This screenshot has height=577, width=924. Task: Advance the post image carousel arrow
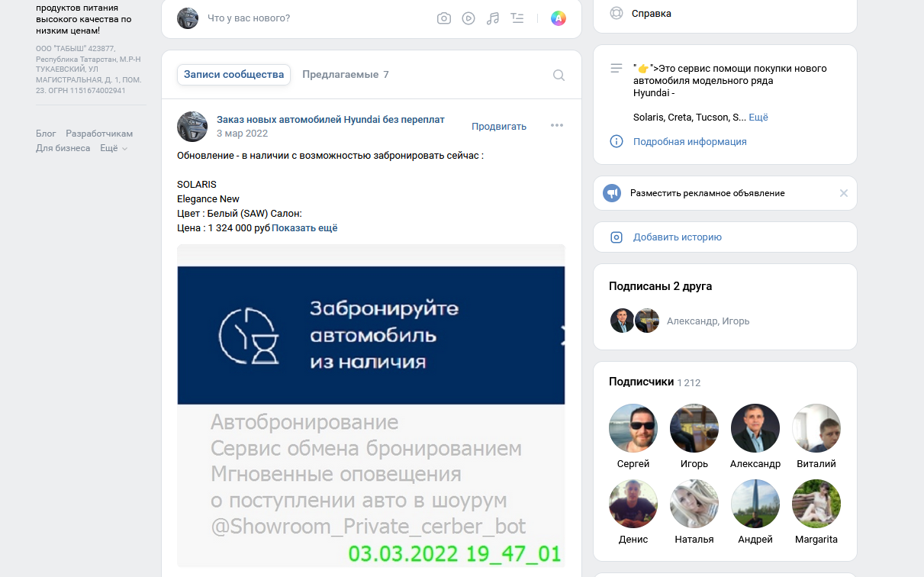click(563, 336)
